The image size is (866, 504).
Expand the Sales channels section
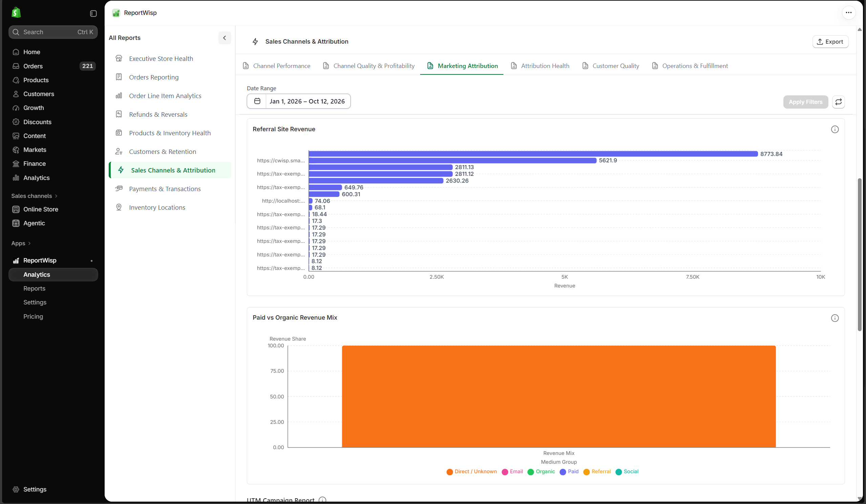[35, 196]
